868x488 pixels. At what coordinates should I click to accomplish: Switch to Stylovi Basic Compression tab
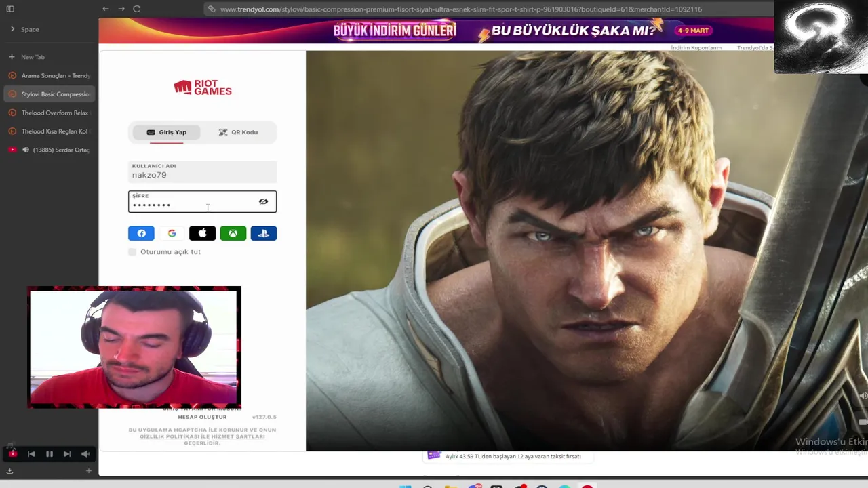pos(49,94)
